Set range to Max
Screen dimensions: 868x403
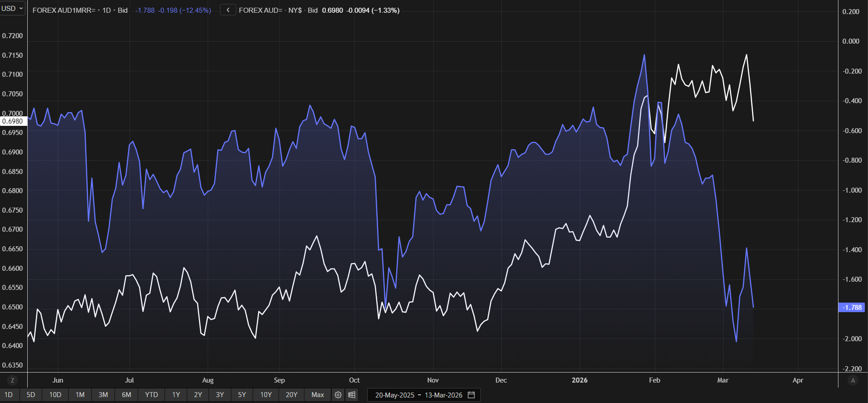(317, 395)
